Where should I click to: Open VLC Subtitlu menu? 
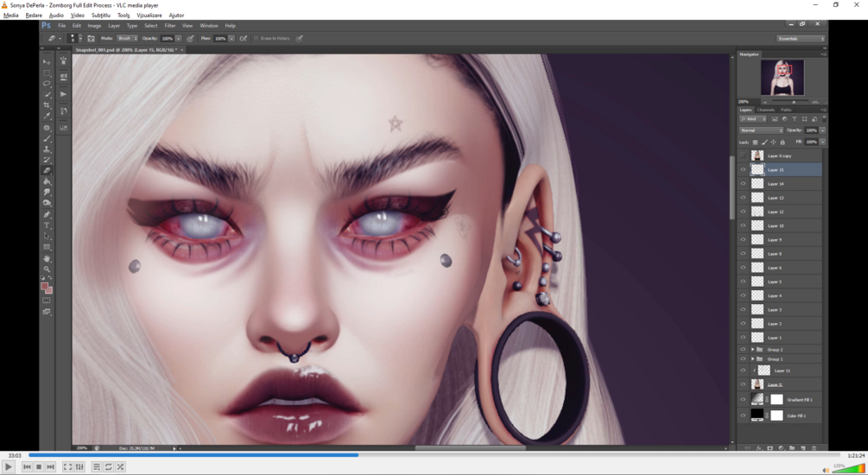coord(101,15)
